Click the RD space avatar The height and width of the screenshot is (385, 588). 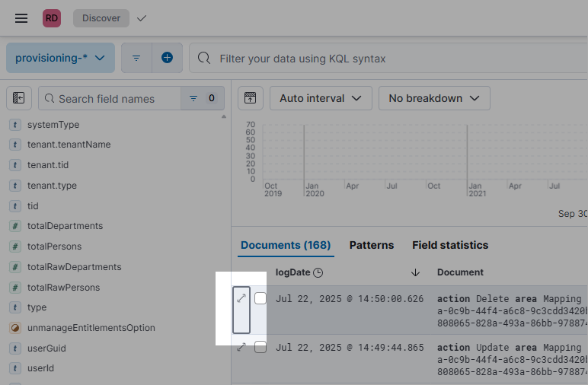[x=52, y=18]
